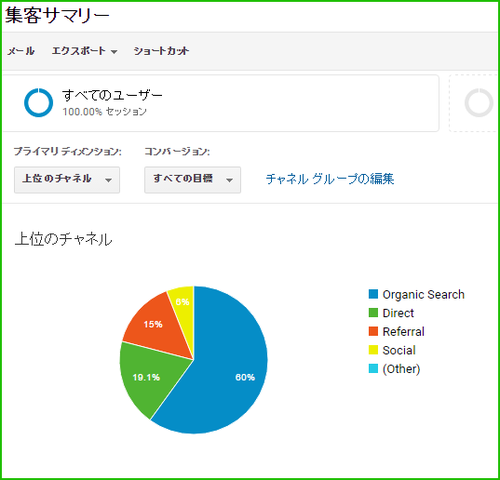Click the Referral legend label text
Screen dimensions: 500x480
pyautogui.click(x=403, y=332)
